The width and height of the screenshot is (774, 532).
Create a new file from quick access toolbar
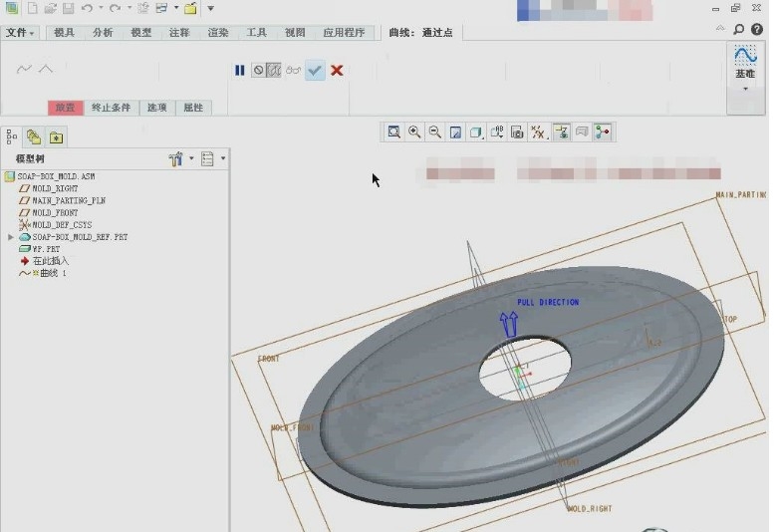pos(33,8)
